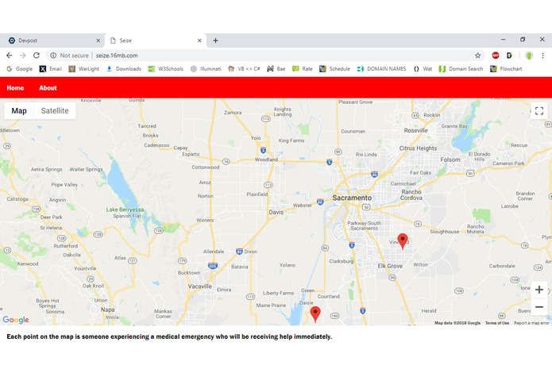Image resolution: width=552 pixels, height=392 pixels.
Task: Open the Google bookmark
Action: 20,69
